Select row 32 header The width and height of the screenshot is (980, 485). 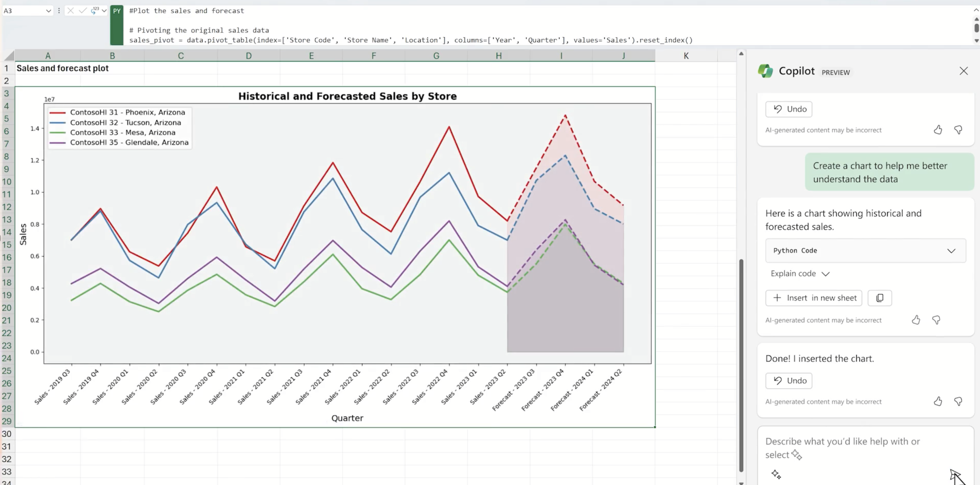pyautogui.click(x=7, y=459)
